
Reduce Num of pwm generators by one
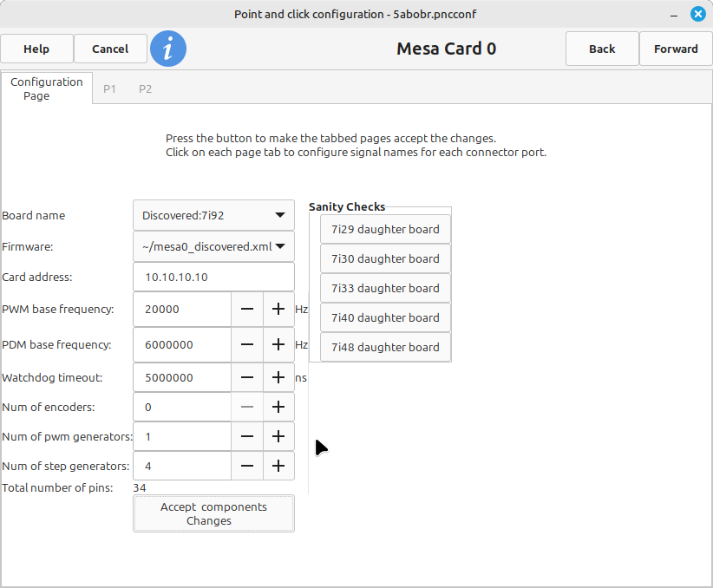(x=247, y=436)
